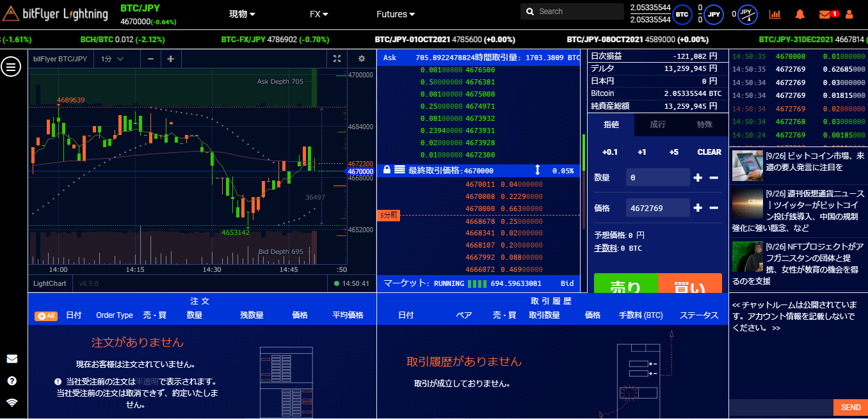868x419 pixels.
Task: Click Order Type column header
Action: tap(115, 315)
